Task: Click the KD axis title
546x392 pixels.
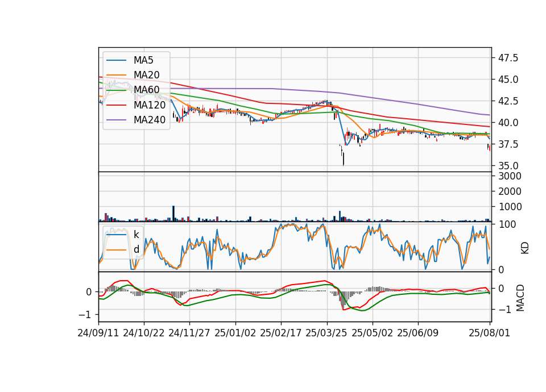Action: coord(525,248)
